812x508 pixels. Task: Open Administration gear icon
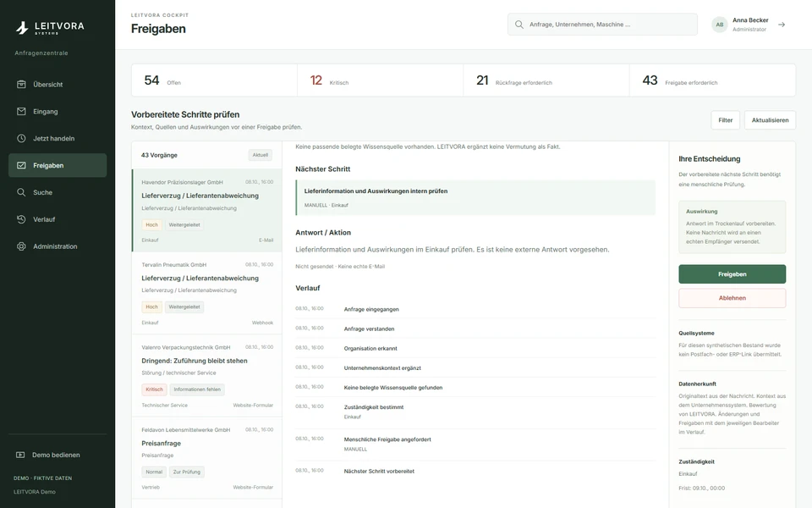tap(21, 246)
